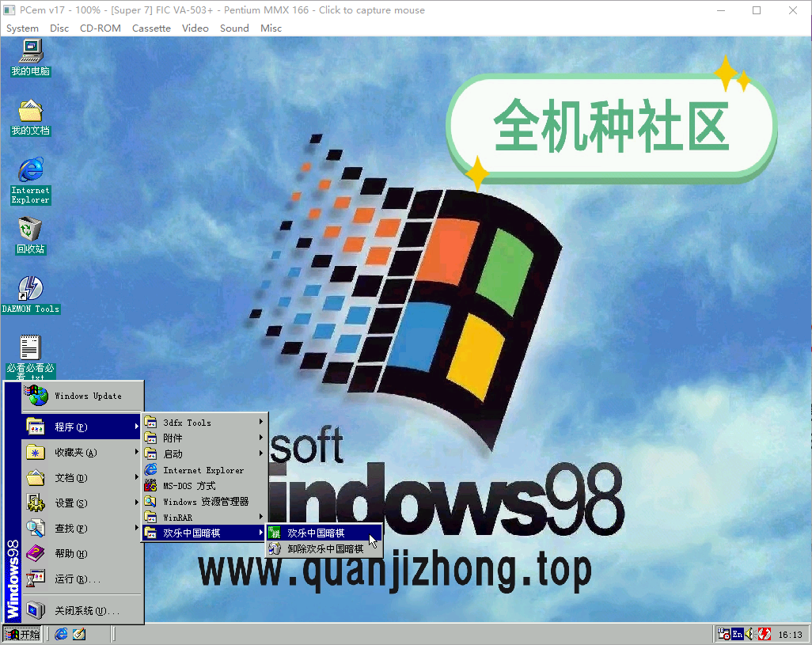Select 关闭系统(U)... Shut Down
Image resolution: width=812 pixels, height=645 pixels.
[x=82, y=610]
